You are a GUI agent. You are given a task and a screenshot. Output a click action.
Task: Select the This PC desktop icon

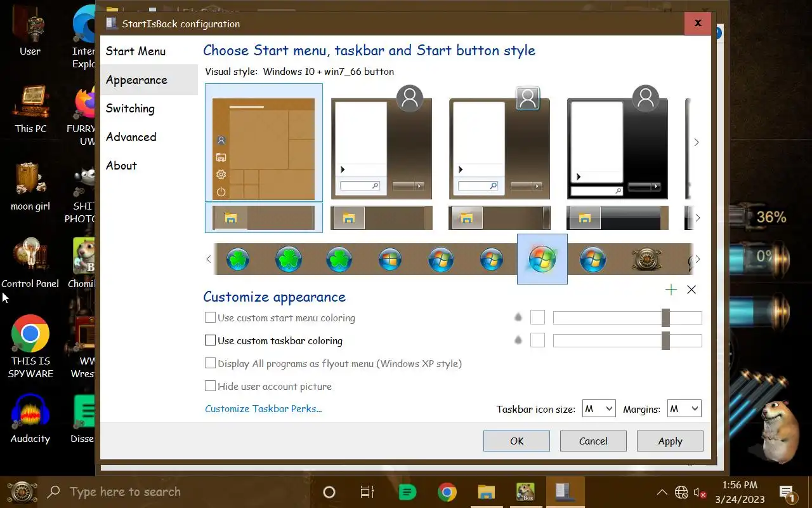(x=30, y=109)
